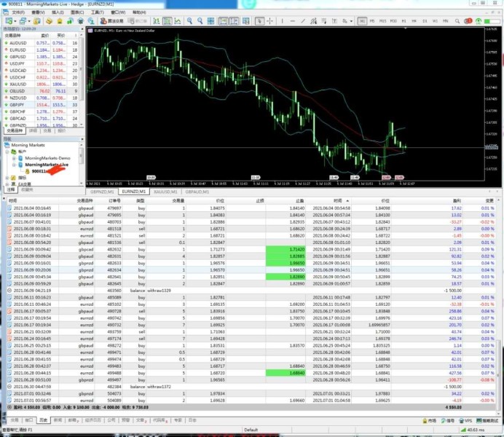The width and height of the screenshot is (504, 437).
Task: Collapse the accounts folder in Navigator
Action: (7, 151)
